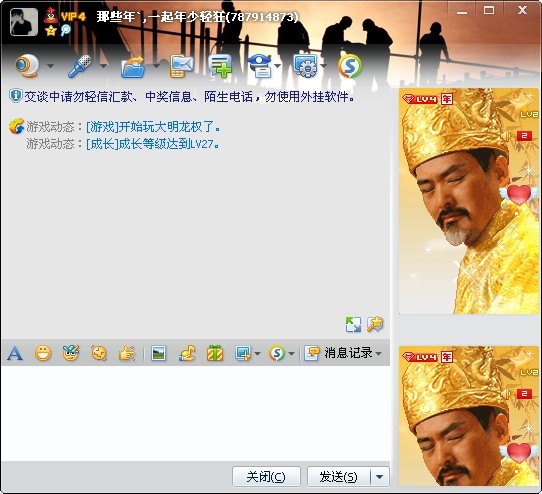Open the report/police cap icon
The height and width of the screenshot is (494, 542).
click(260, 66)
